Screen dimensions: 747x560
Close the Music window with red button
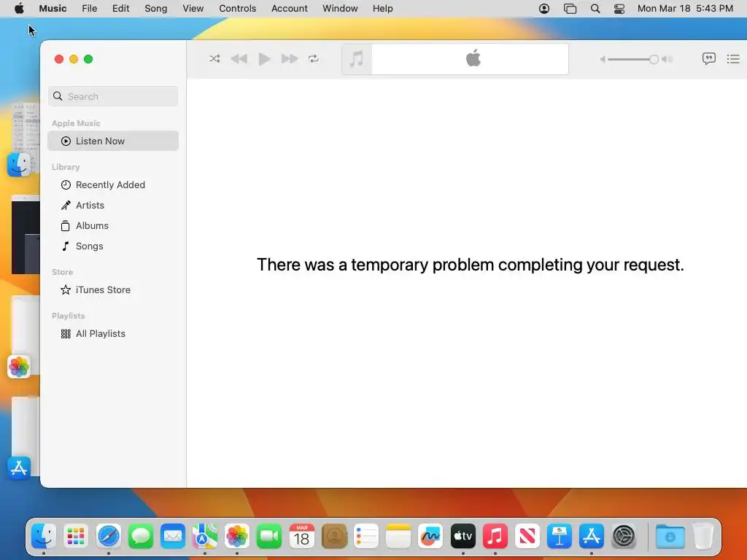(59, 59)
